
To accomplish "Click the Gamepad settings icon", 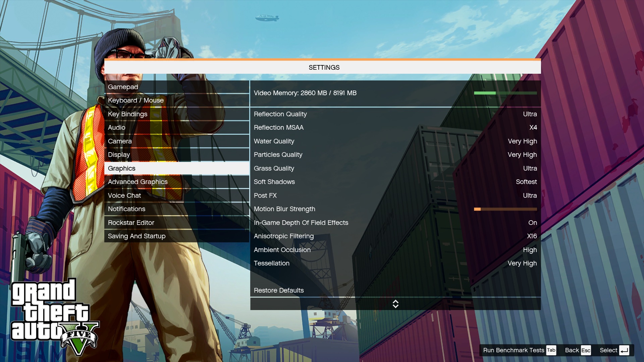I will coord(123,86).
